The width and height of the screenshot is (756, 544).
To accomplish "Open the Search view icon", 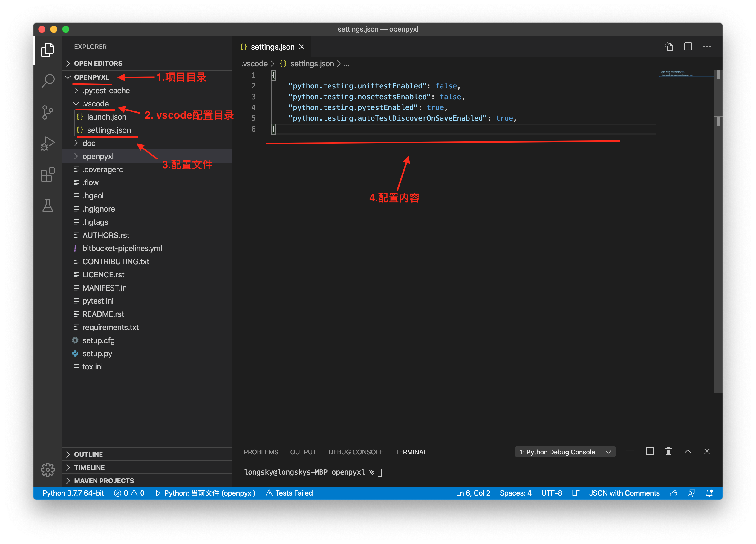I will (x=48, y=81).
